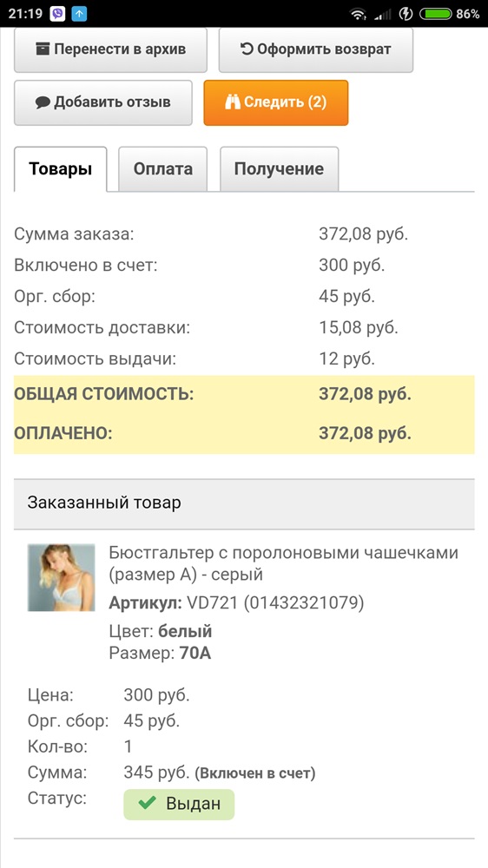Switch to the Получение tab
Screen dimensions: 488x868
click(x=280, y=169)
